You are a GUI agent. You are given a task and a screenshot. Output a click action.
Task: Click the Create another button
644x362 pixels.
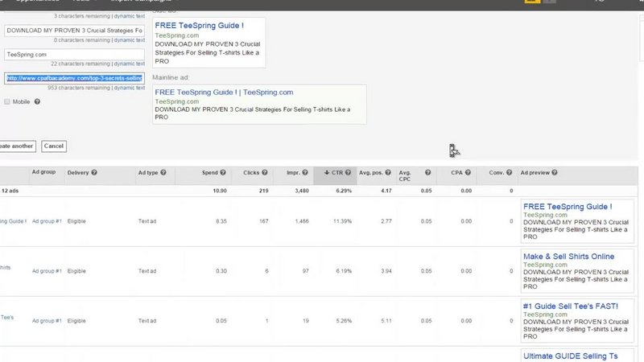(17, 146)
